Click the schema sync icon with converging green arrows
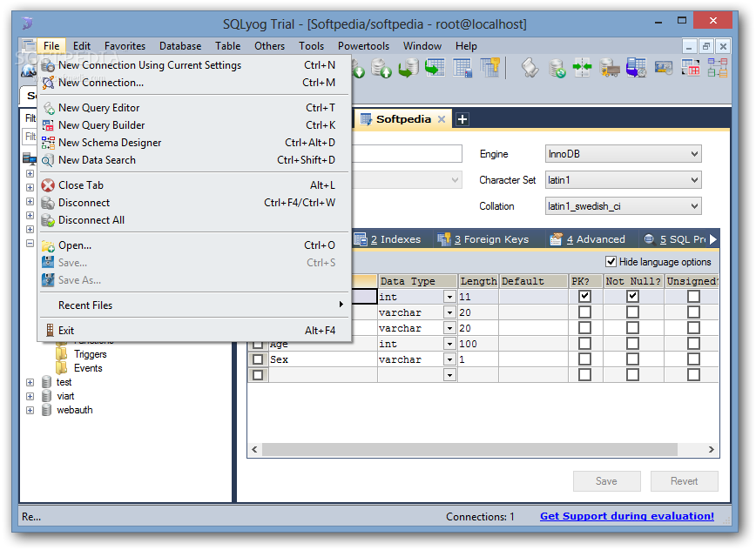 pos(583,68)
